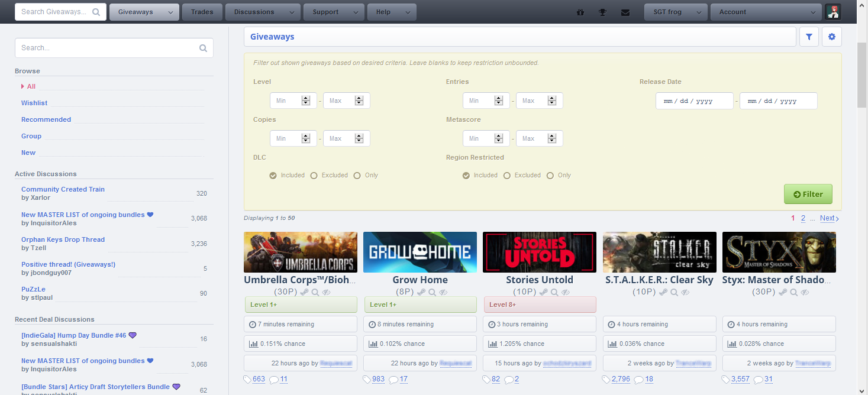Click the green Filter button
The width and height of the screenshot is (868, 395).
click(808, 194)
